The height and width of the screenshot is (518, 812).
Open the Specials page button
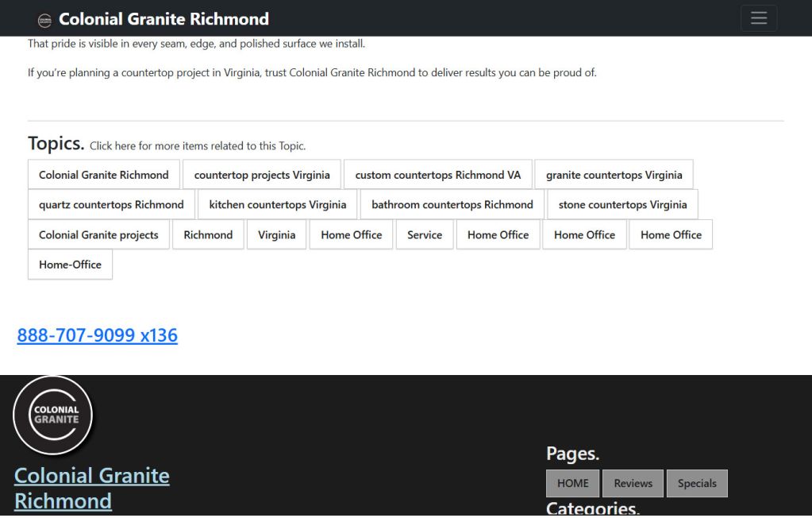[x=696, y=483]
